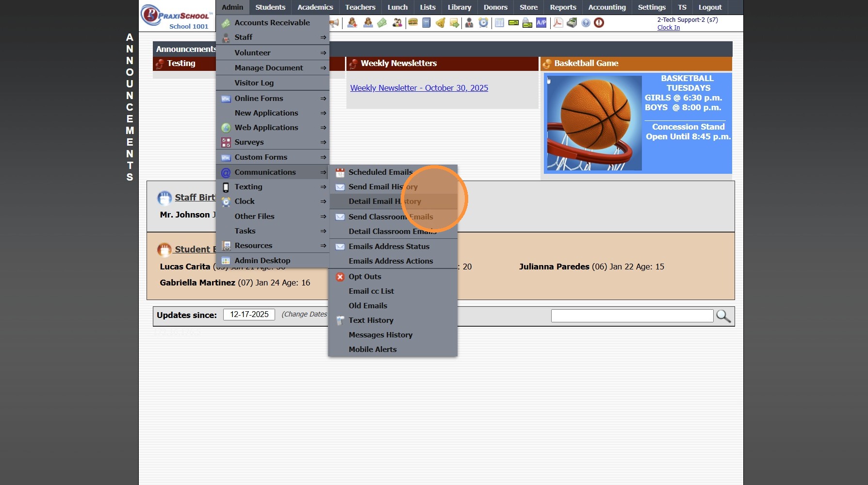Screen dimensions: 868x485
Task: Click the magnifying glass search icon
Action: coord(723,316)
